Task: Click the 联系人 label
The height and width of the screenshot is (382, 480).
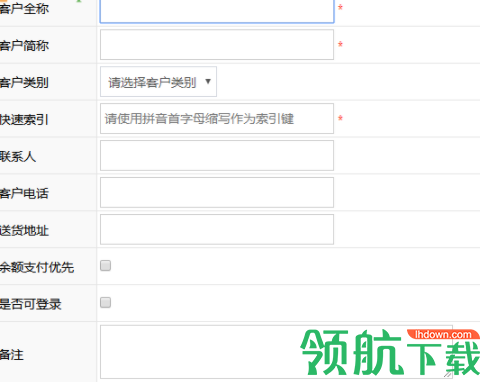Action: [x=18, y=156]
